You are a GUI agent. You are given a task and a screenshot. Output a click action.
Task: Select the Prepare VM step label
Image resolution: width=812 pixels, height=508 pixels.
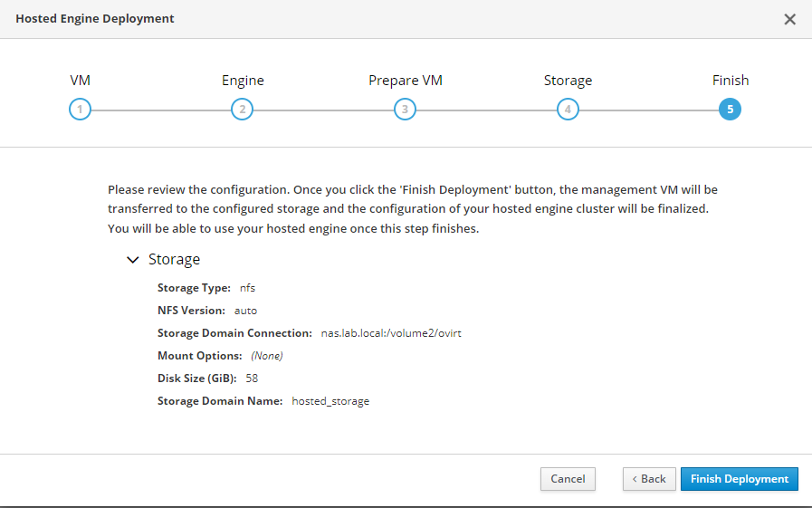406,81
